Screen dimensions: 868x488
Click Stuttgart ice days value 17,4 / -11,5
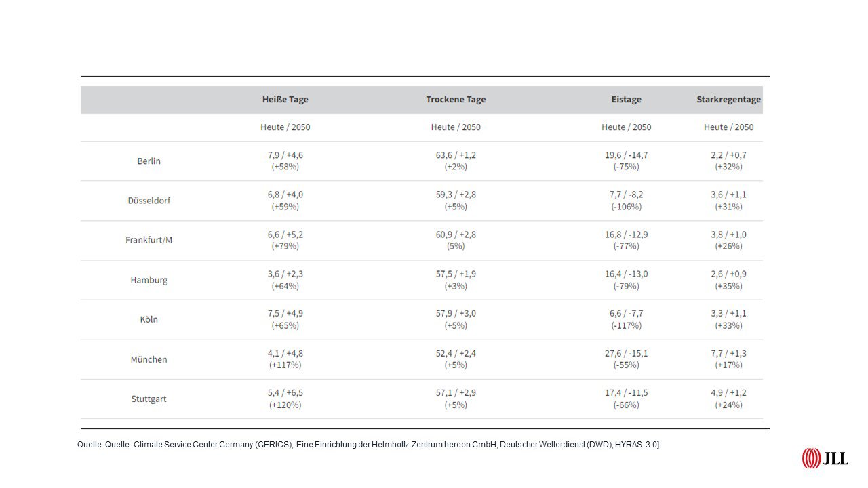[626, 392]
